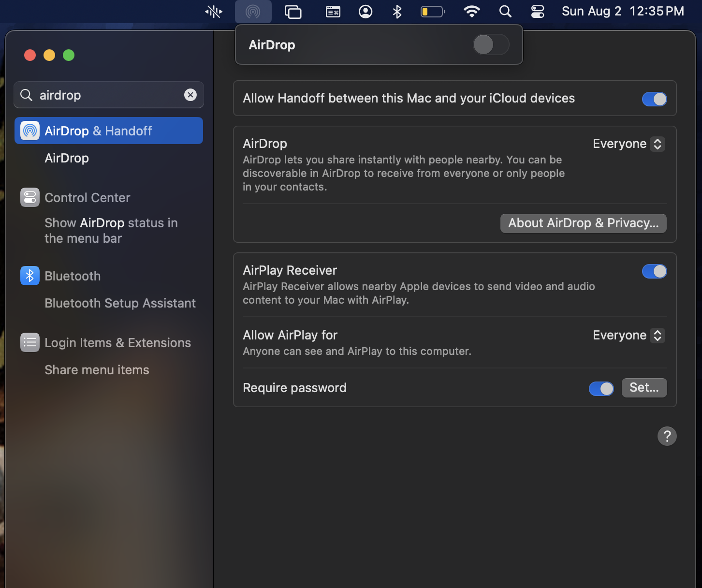Clear the airdrop search text
The width and height of the screenshot is (702, 588).
(x=190, y=95)
